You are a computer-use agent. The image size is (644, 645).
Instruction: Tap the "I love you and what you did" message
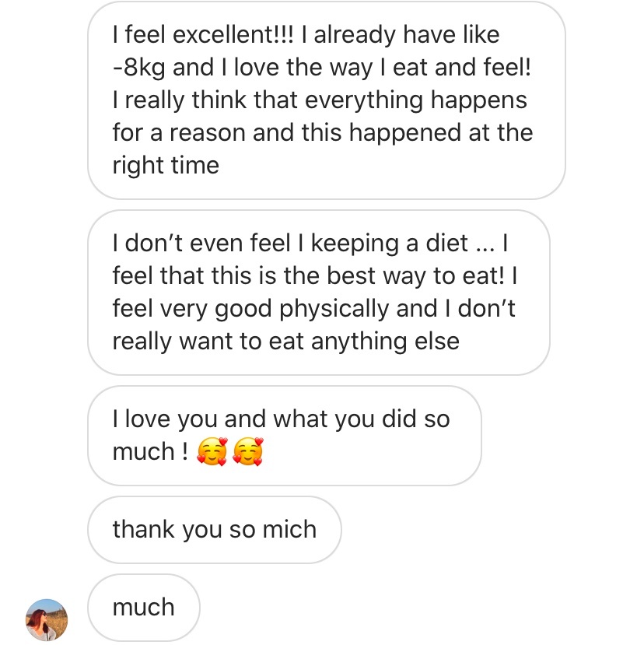[x=284, y=436]
